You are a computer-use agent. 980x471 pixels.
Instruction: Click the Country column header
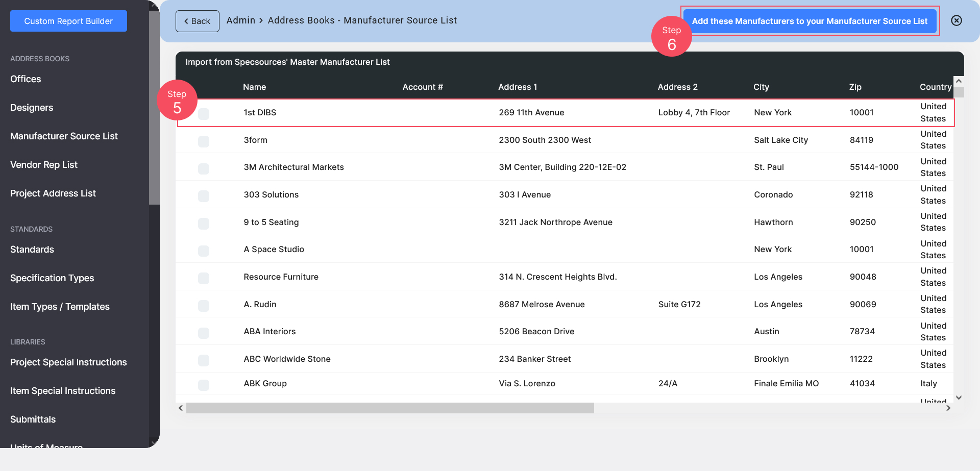(x=936, y=87)
